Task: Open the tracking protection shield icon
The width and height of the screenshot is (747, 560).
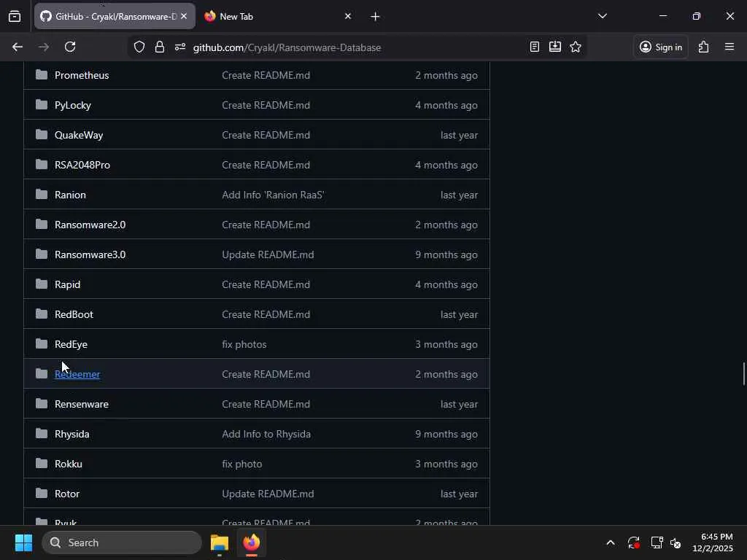Action: 139,47
